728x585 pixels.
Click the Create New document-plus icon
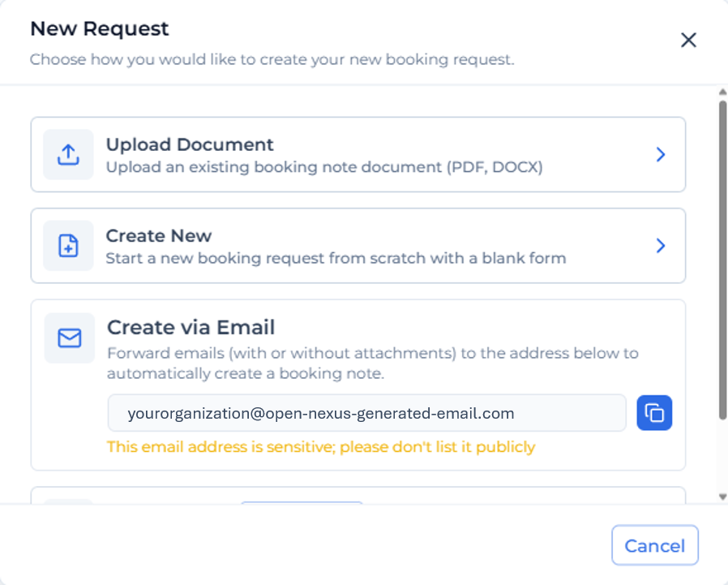[x=68, y=245]
